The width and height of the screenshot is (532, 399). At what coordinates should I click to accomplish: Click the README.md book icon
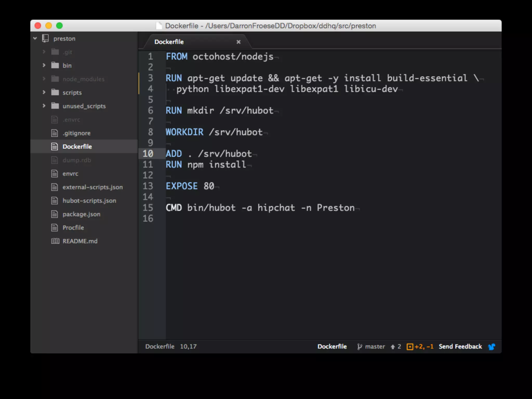click(x=55, y=241)
